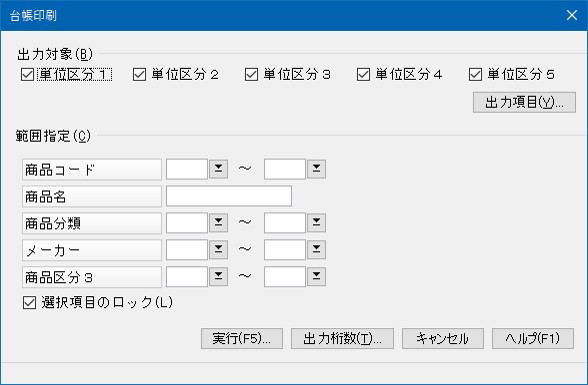The height and width of the screenshot is (385, 588).
Task: Open 商品コード end value dropdown
Action: point(316,169)
